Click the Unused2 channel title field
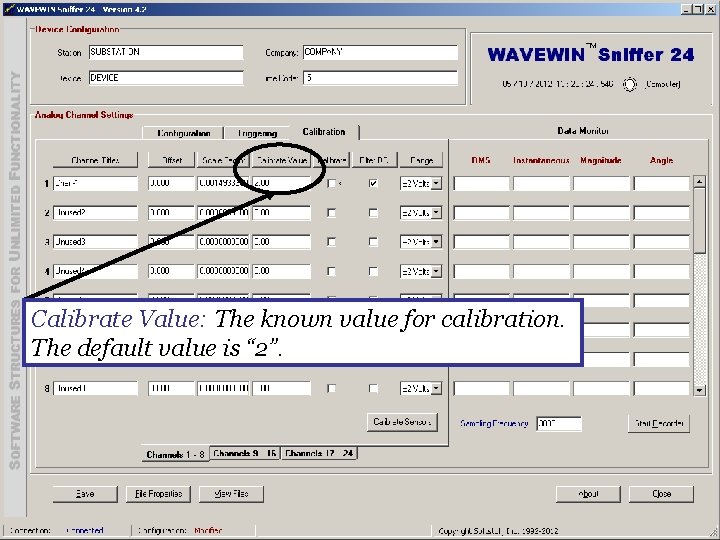 tap(95, 213)
